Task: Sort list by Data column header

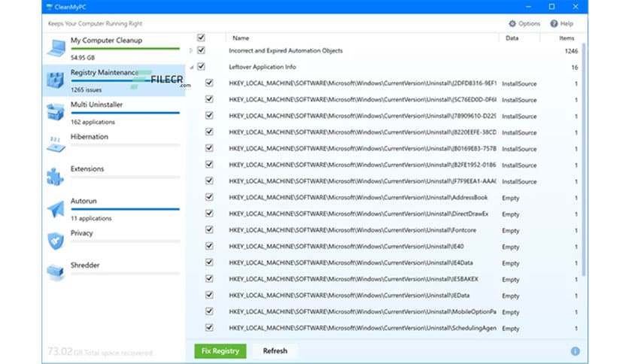Action: [512, 38]
